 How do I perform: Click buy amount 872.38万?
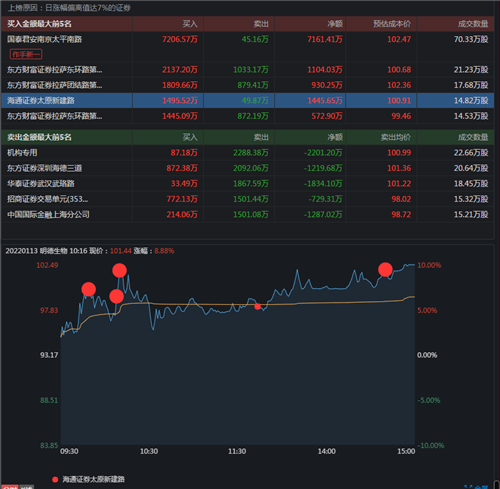182,168
